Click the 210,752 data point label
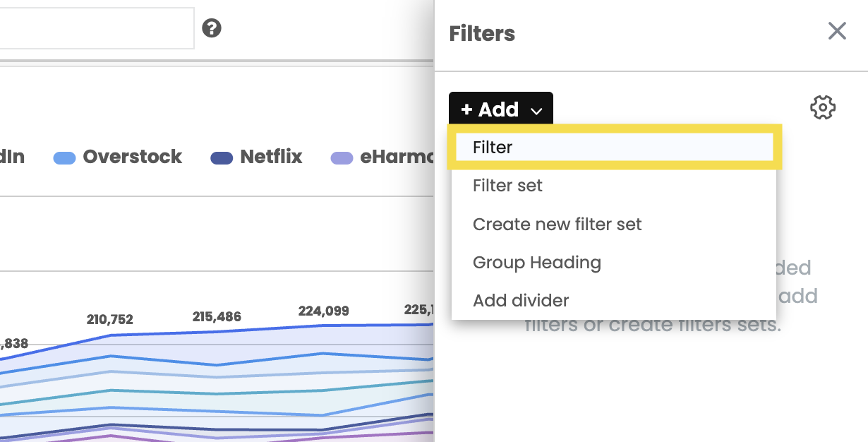Screen dimensions: 868x442 click(x=109, y=320)
